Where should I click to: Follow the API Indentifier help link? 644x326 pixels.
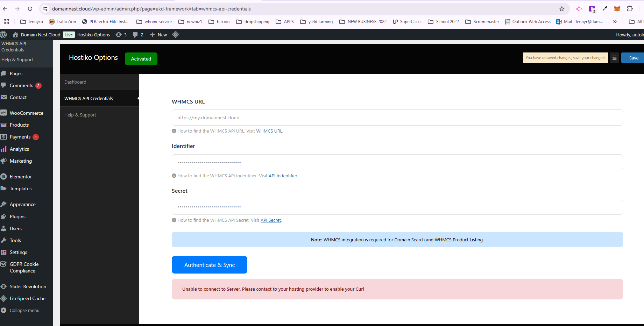tap(283, 176)
